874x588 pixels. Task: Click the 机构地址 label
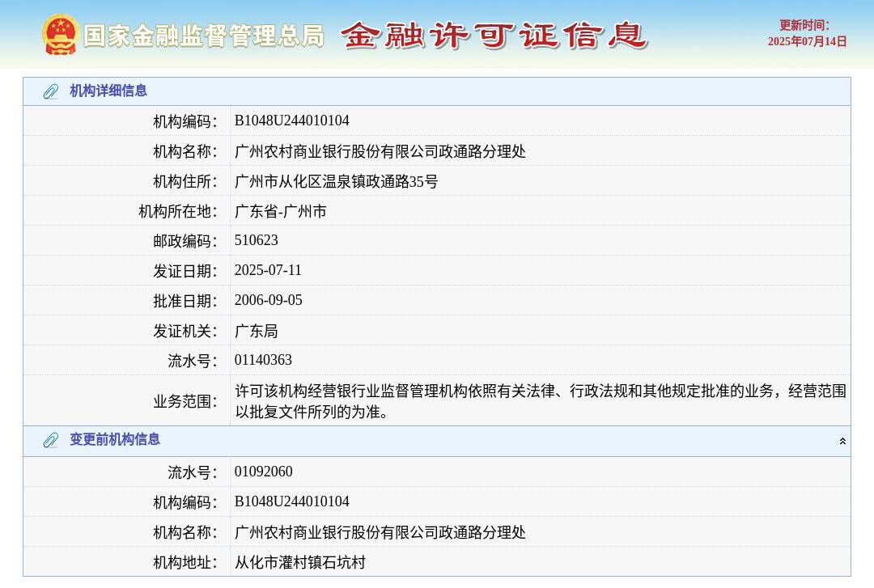click(185, 563)
